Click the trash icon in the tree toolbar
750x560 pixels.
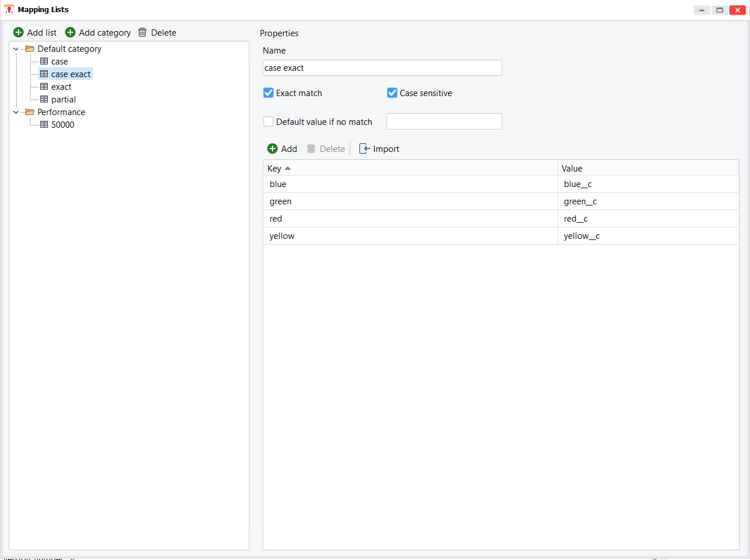[142, 33]
